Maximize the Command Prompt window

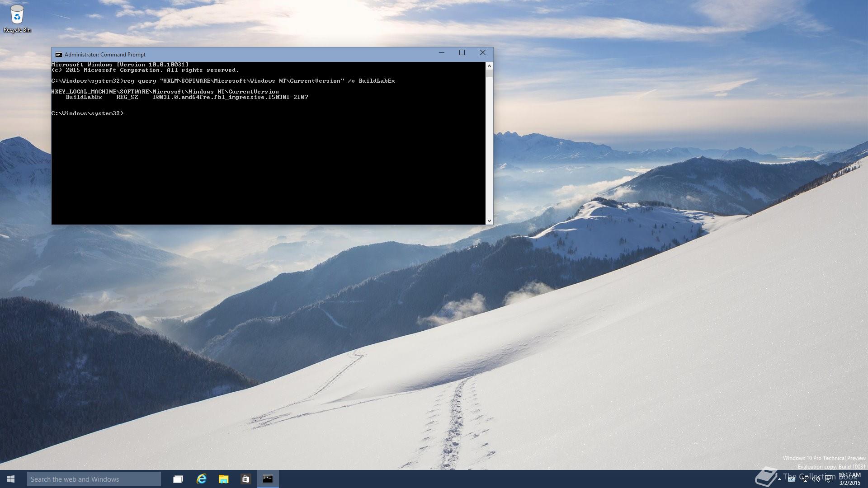tap(462, 53)
